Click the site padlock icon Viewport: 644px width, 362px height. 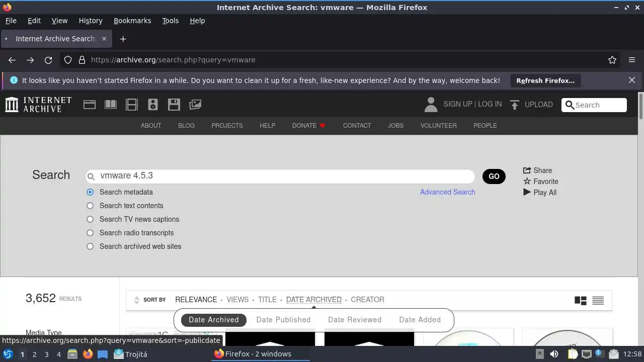[x=82, y=60]
